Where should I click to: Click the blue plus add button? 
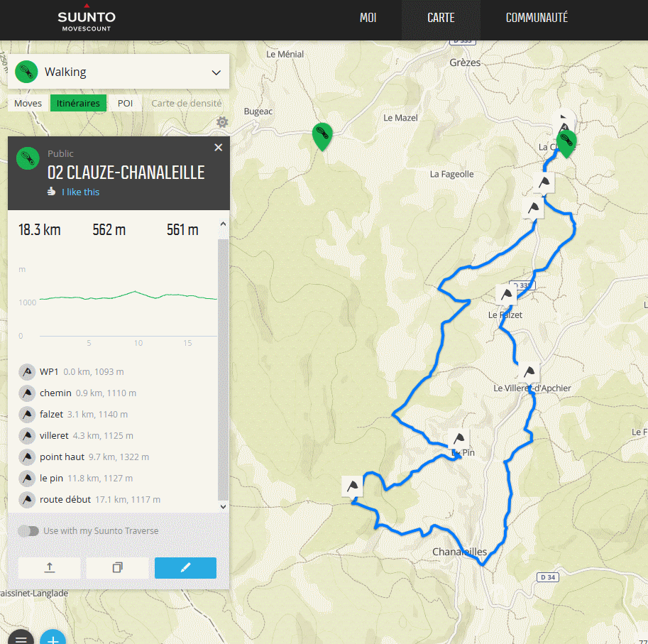pos(53,638)
